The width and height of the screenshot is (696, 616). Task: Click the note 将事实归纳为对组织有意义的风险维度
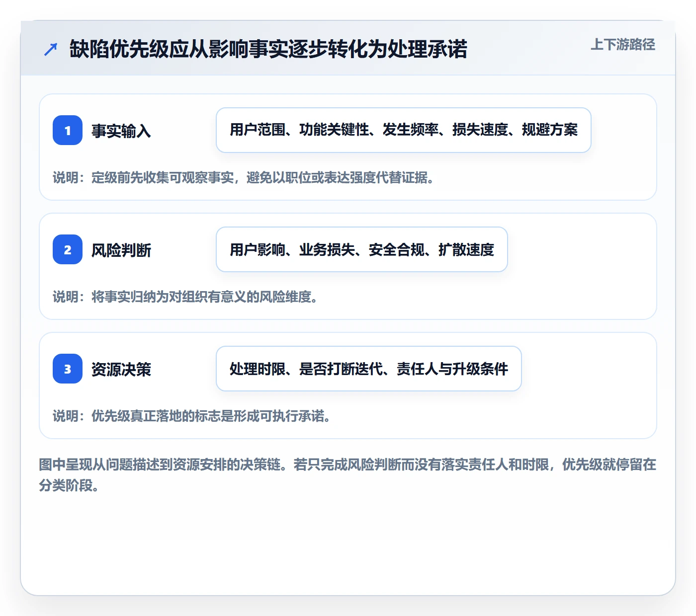185,297
